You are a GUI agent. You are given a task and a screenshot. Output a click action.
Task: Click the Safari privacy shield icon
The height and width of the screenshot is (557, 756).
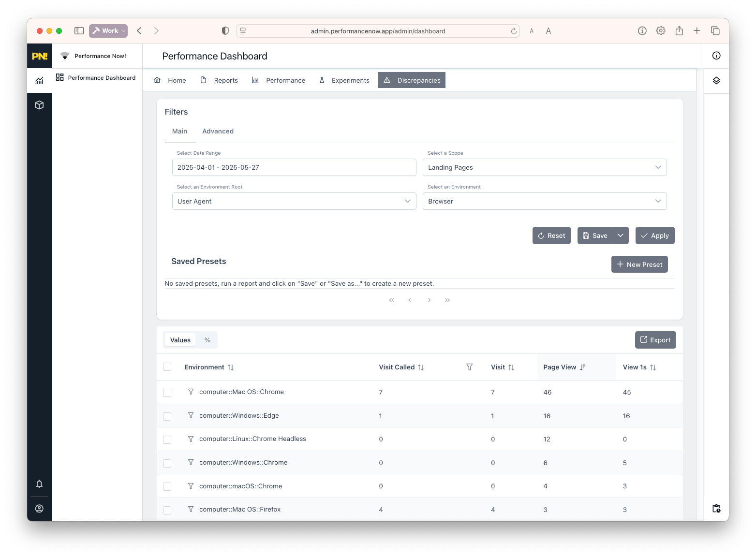pyautogui.click(x=225, y=31)
